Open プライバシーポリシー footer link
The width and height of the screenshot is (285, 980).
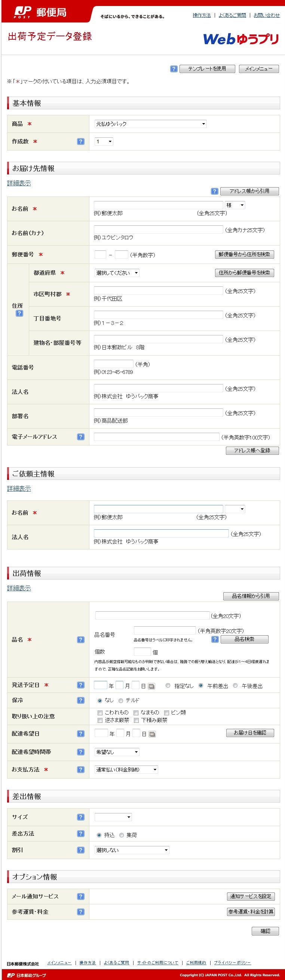pos(233,962)
